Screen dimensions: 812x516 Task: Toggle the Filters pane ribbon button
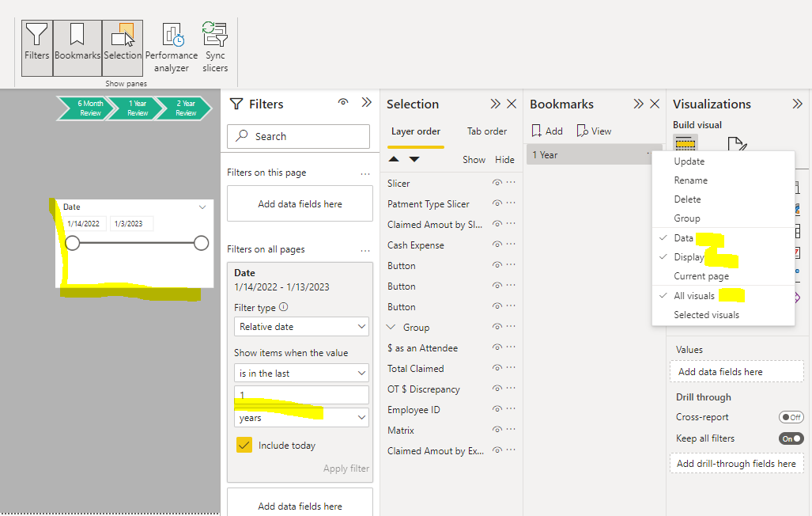tap(37, 48)
